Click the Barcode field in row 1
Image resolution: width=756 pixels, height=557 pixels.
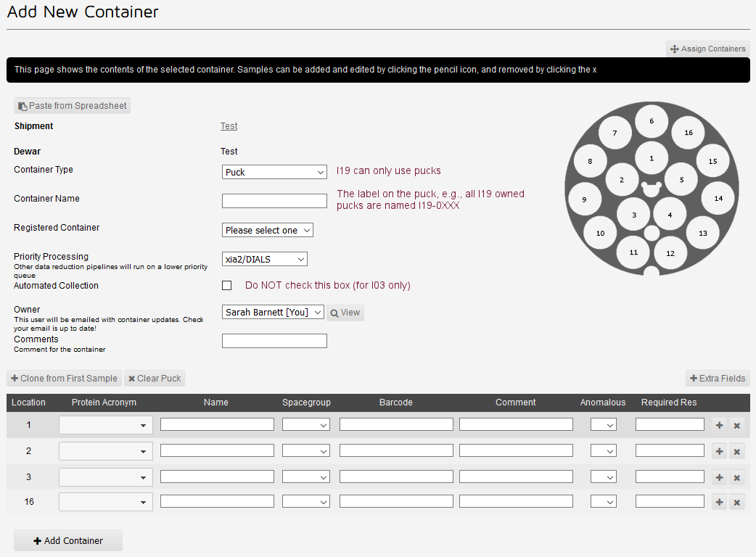(x=396, y=424)
